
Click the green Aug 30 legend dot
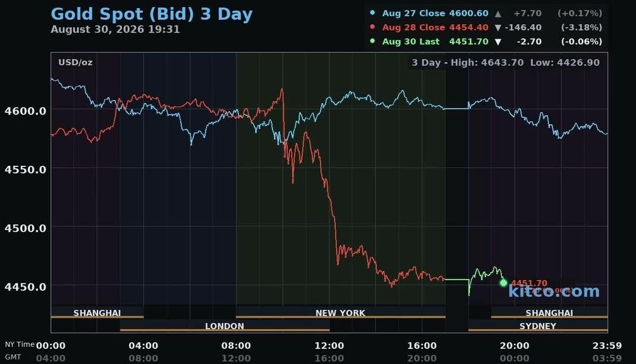pos(372,41)
